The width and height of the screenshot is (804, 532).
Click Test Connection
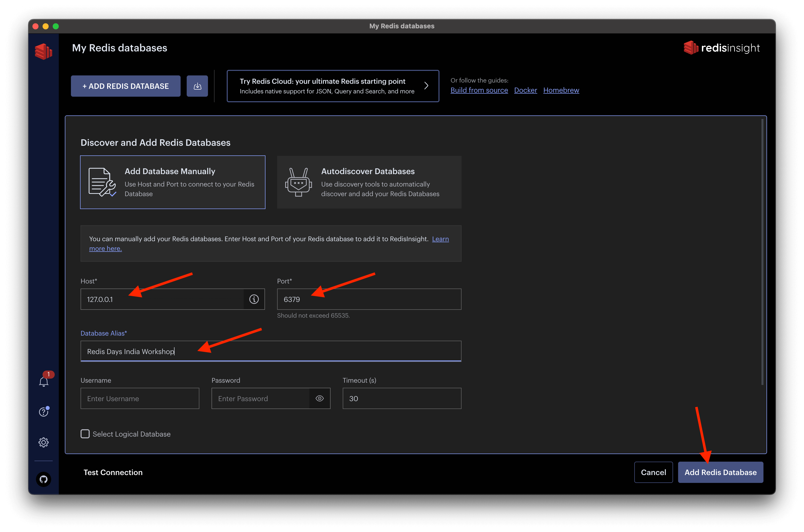113,472
